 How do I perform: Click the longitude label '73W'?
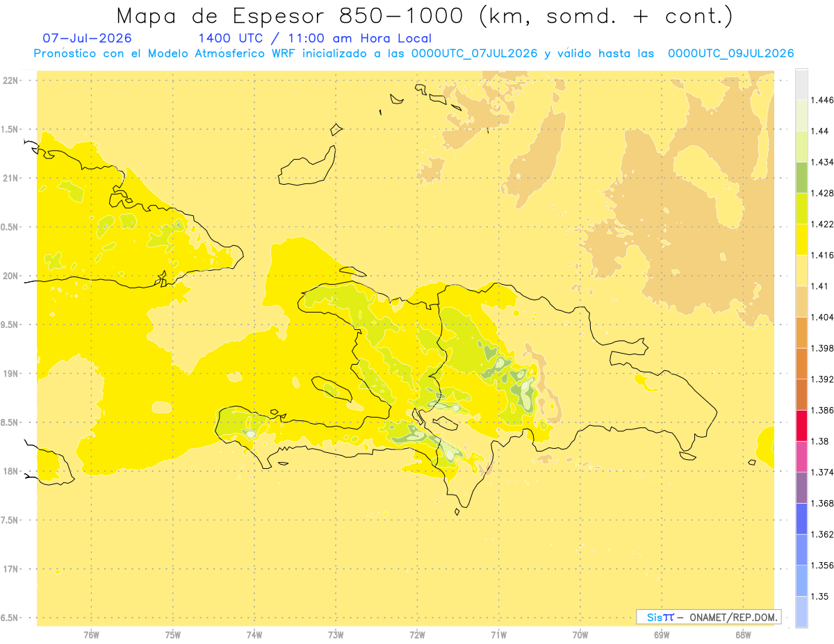pyautogui.click(x=336, y=635)
